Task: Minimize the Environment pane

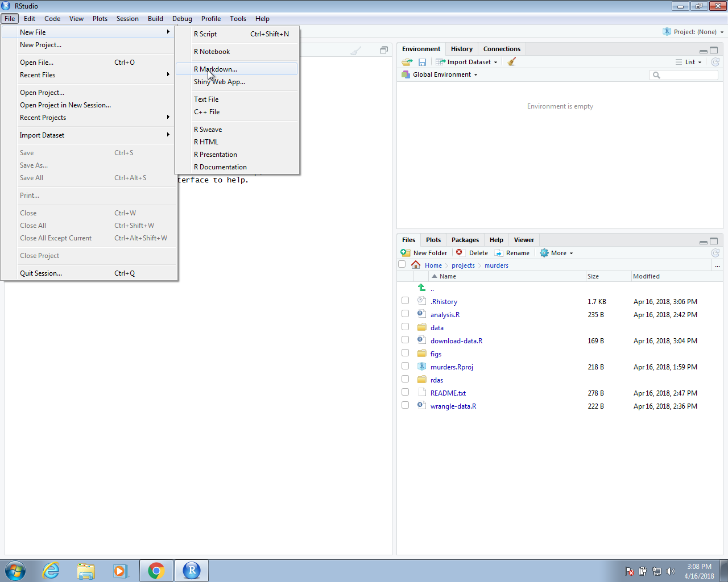Action: [x=704, y=51]
